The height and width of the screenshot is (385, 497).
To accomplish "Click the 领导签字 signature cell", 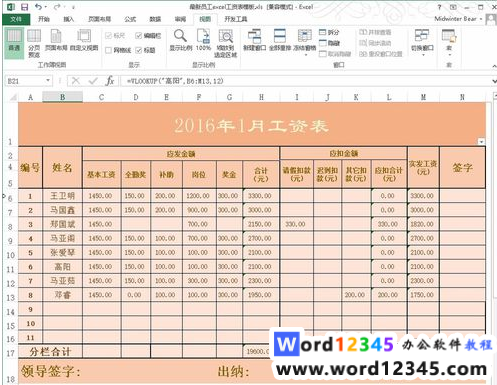I will [x=51, y=371].
